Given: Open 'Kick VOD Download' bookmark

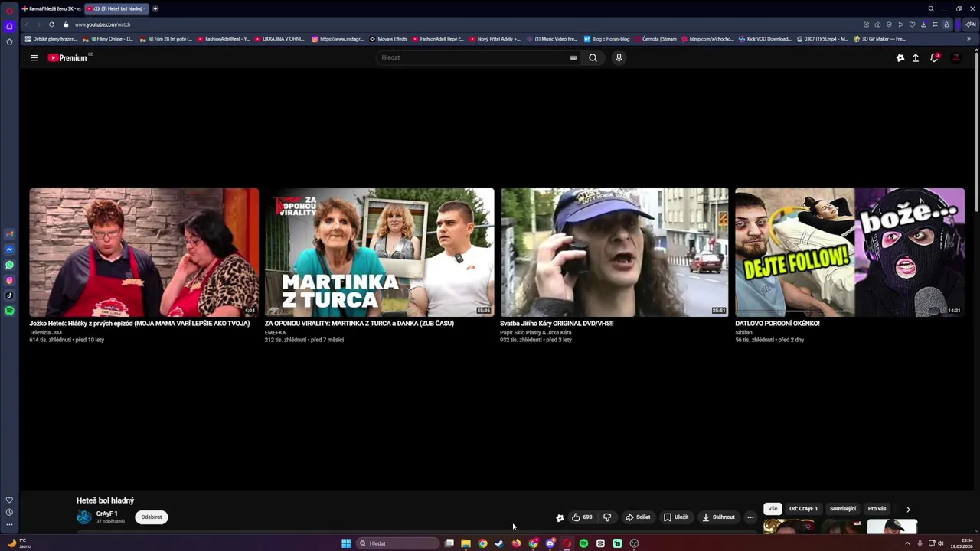Looking at the screenshot, I should 765,39.
